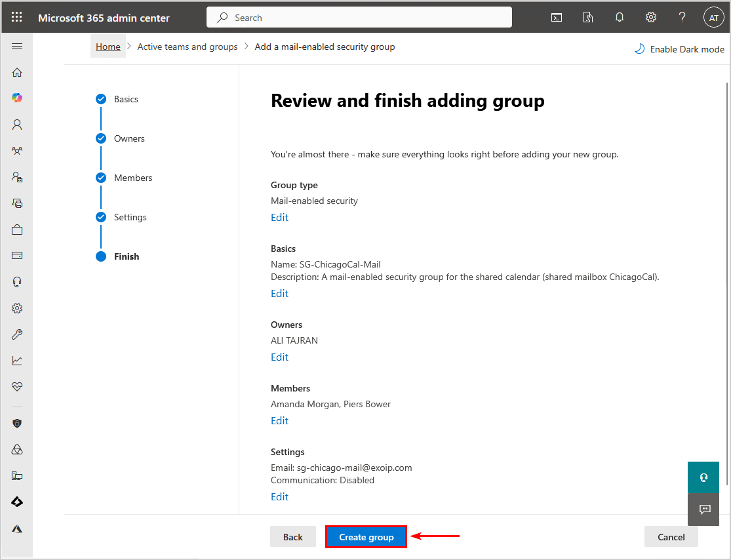Open the AT account profile menu

click(x=713, y=18)
